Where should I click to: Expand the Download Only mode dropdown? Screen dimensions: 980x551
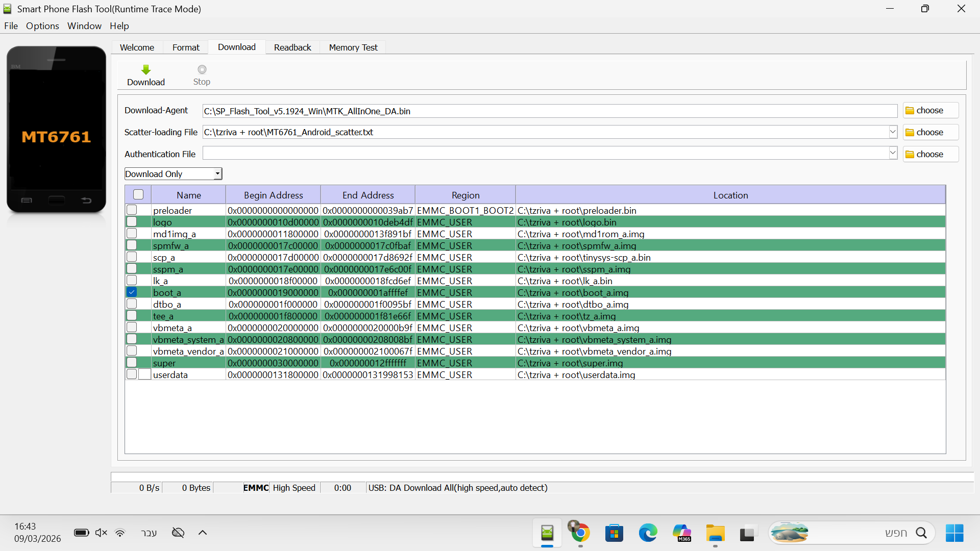pos(217,174)
